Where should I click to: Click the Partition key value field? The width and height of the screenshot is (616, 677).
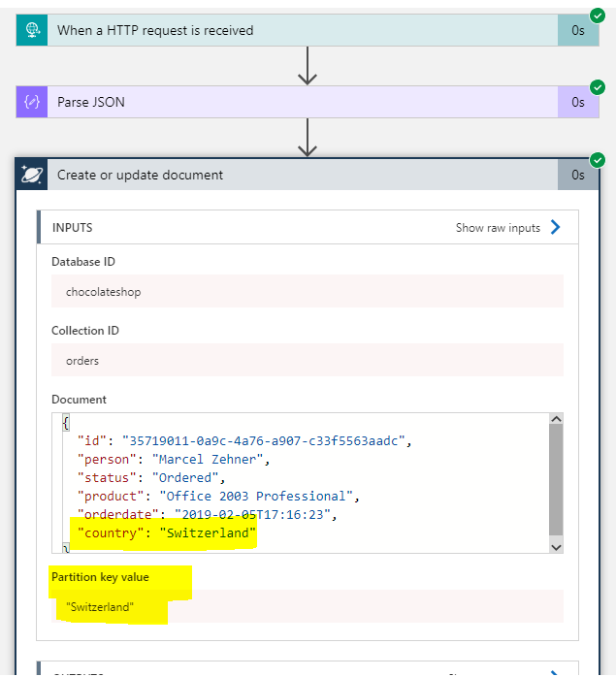point(307,607)
